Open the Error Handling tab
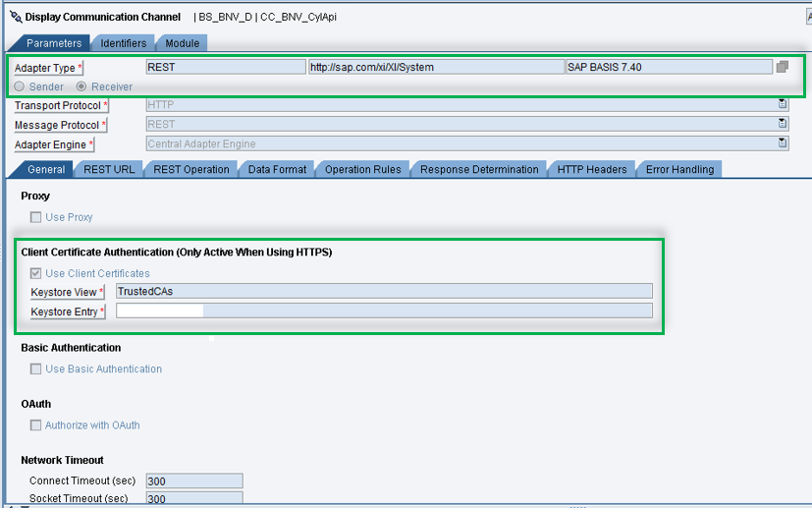Viewport: 812px width, 508px height. click(x=679, y=170)
